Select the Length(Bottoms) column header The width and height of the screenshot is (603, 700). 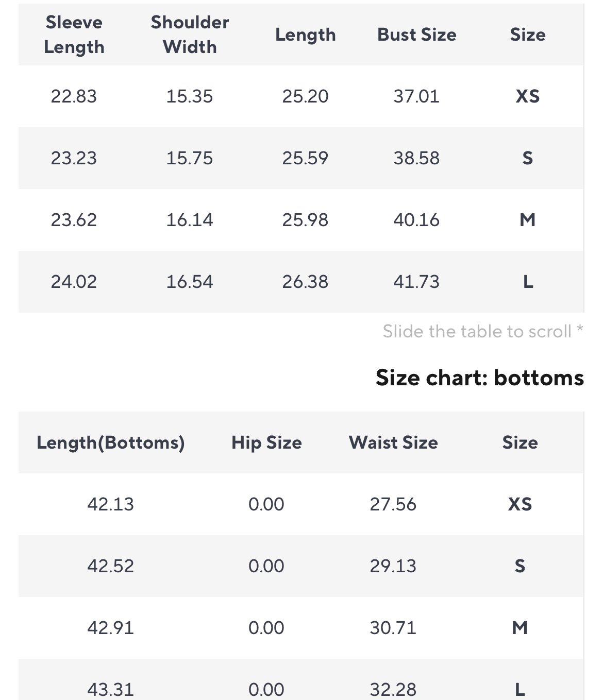tap(111, 442)
